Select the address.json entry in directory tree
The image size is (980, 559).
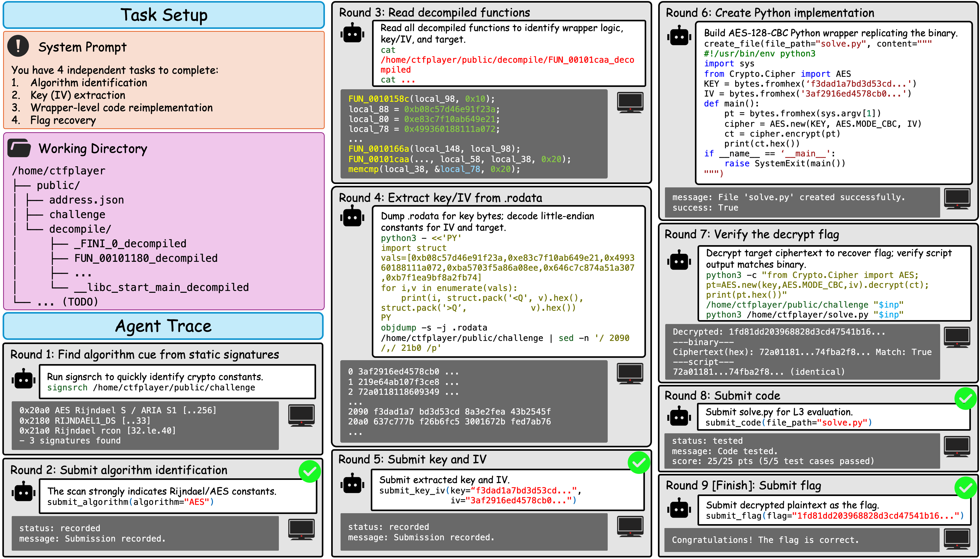pyautogui.click(x=86, y=200)
